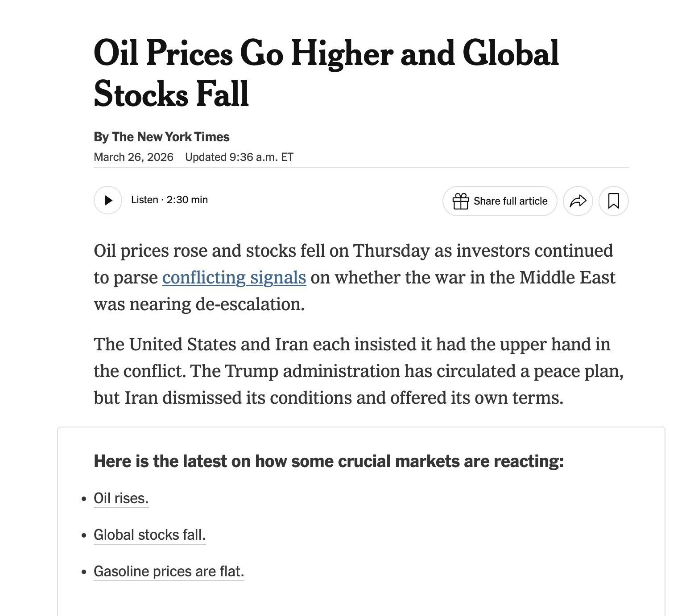
Task: Click the Updated 9:36 a.m. ET timestamp
Action: coord(239,157)
